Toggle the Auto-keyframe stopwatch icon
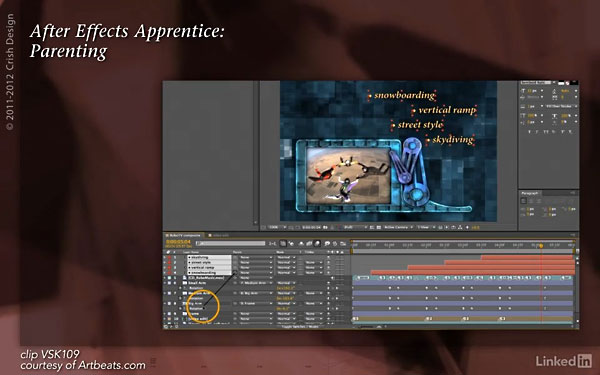Image resolution: width=600 pixels, height=375 pixels. 335,243
